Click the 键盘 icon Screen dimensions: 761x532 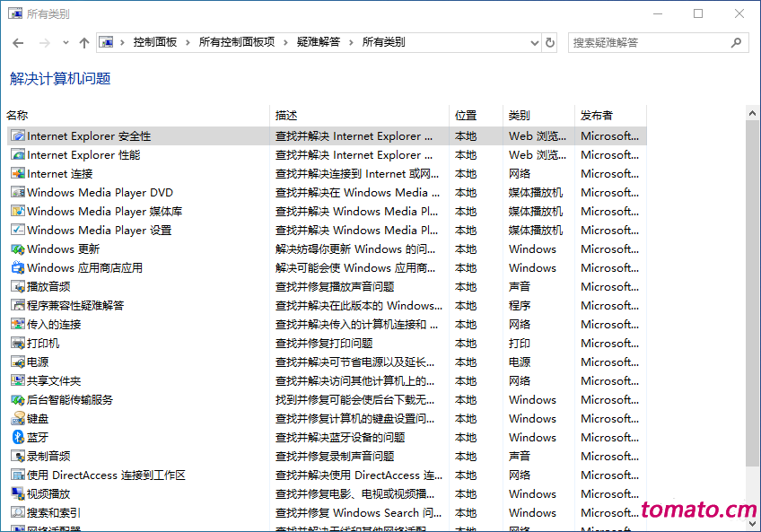coord(18,418)
